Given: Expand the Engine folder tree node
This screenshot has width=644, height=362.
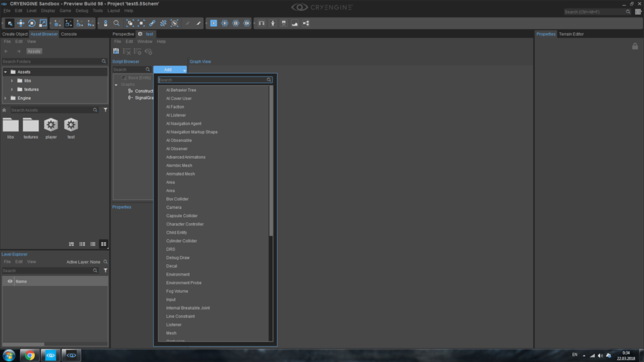Looking at the screenshot, I should pos(6,98).
